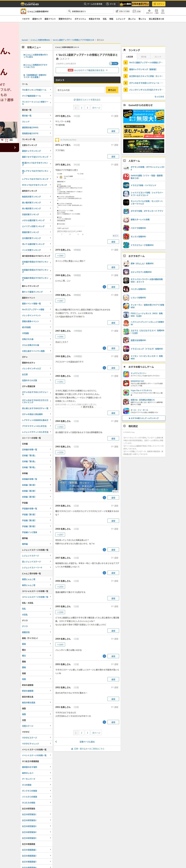Click the like count badge on comment 2969

click(x=104, y=287)
